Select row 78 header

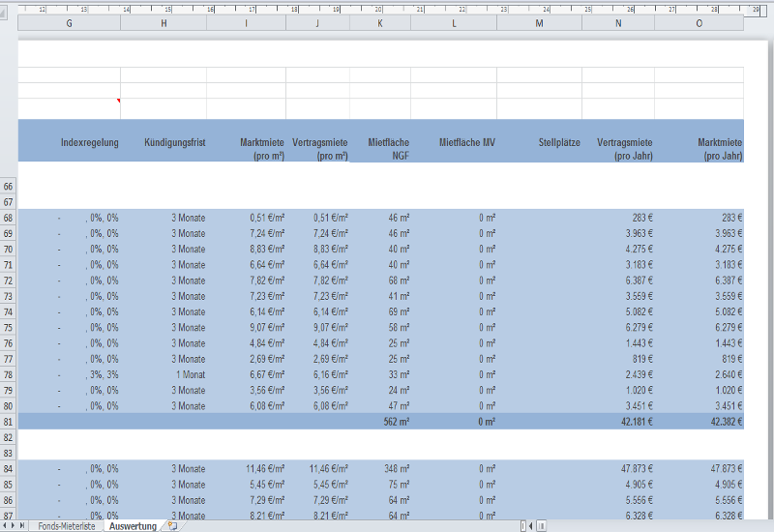(x=9, y=375)
